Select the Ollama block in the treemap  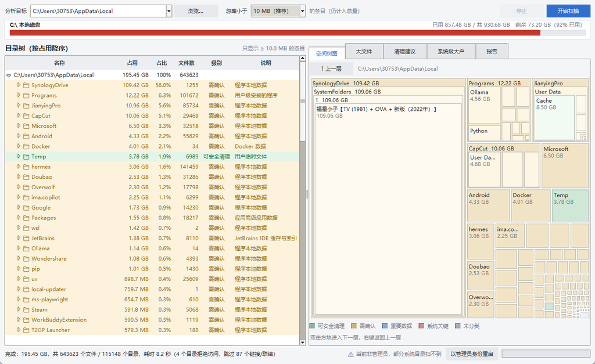click(x=484, y=105)
